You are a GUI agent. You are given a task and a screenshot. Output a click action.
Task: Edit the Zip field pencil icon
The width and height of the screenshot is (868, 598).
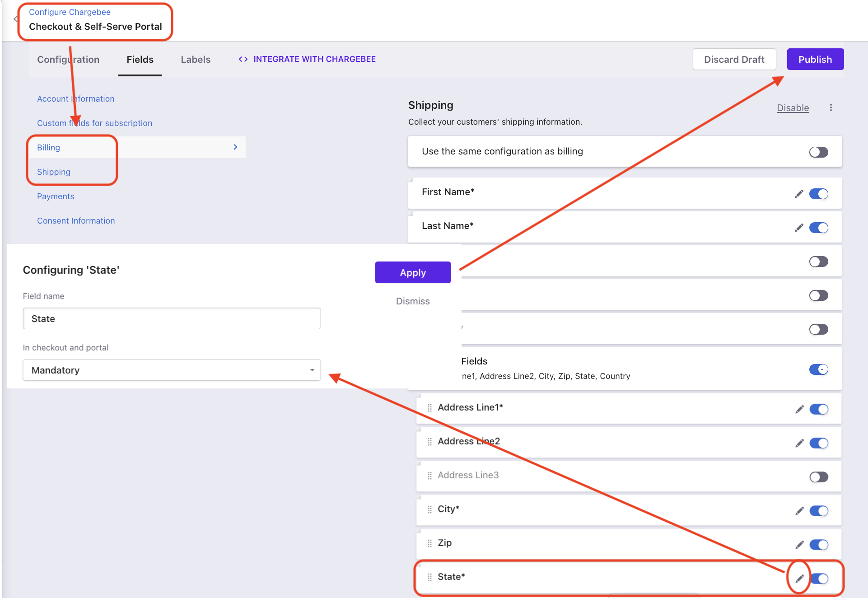pos(799,545)
